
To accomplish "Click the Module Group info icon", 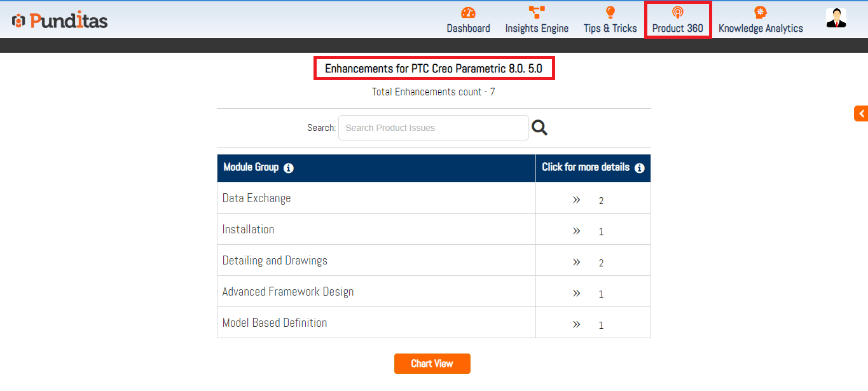I will [289, 168].
